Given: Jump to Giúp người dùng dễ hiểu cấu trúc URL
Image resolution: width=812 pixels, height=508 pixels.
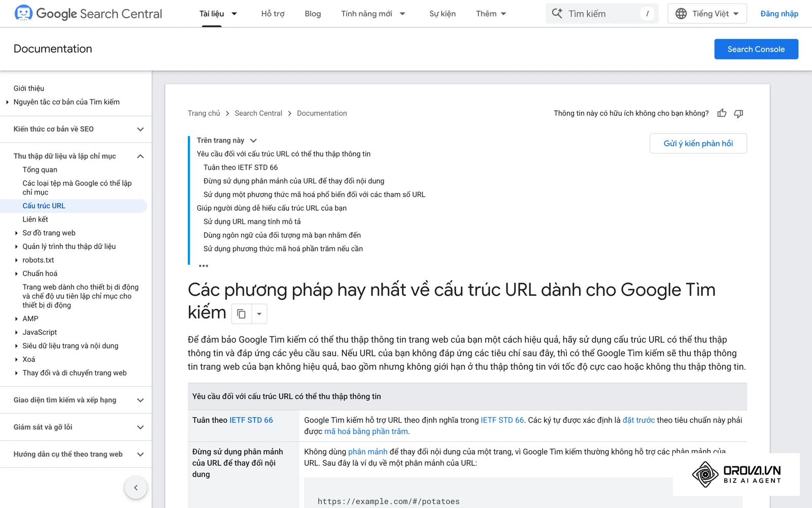Looking at the screenshot, I should click(x=272, y=208).
